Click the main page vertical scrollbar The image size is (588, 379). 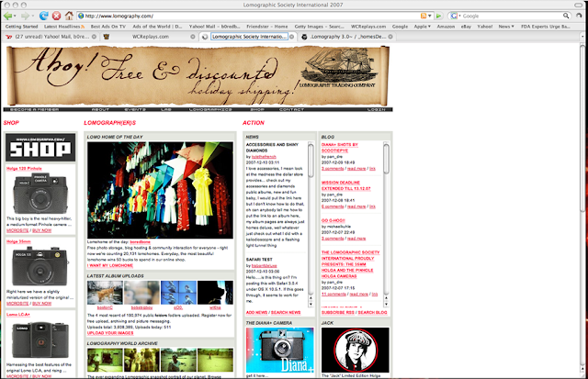[x=582, y=128]
